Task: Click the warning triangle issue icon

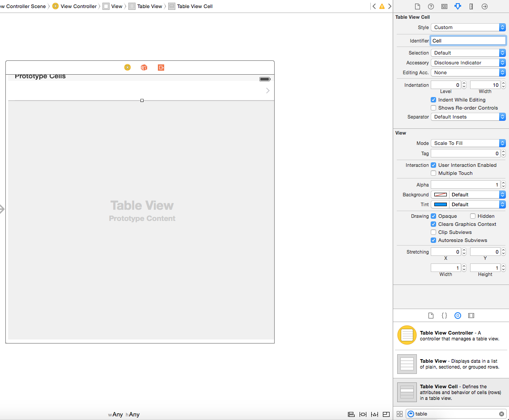Action: click(x=382, y=7)
